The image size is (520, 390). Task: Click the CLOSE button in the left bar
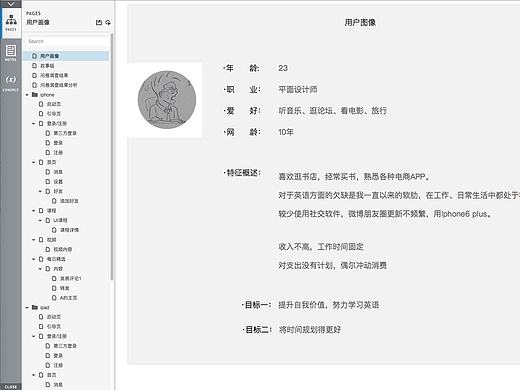(x=11, y=387)
